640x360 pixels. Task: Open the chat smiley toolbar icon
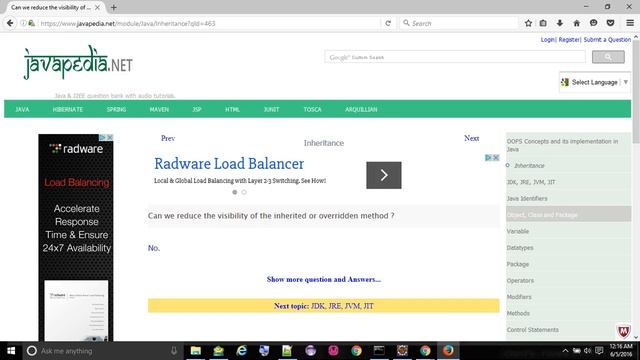tap(593, 23)
